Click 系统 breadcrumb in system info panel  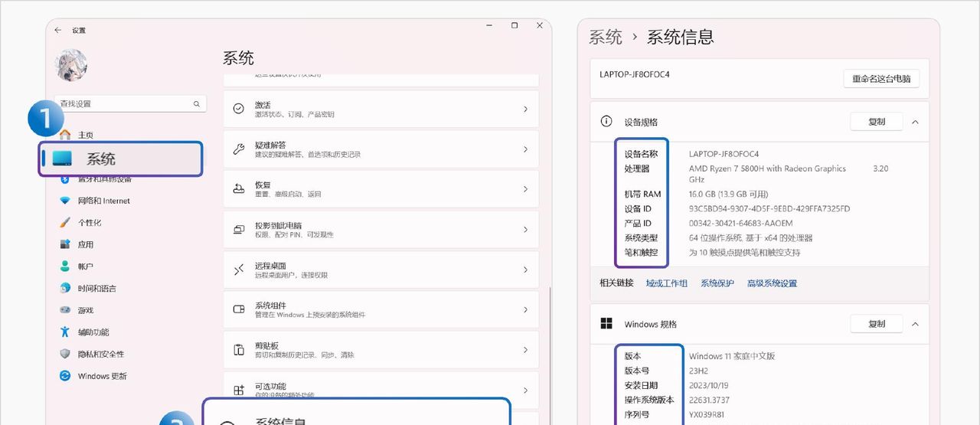pyautogui.click(x=605, y=37)
